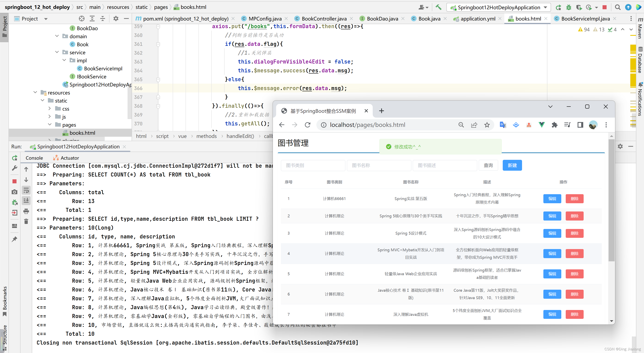Click the 查询 search button
This screenshot has height=353, width=644.
(488, 165)
